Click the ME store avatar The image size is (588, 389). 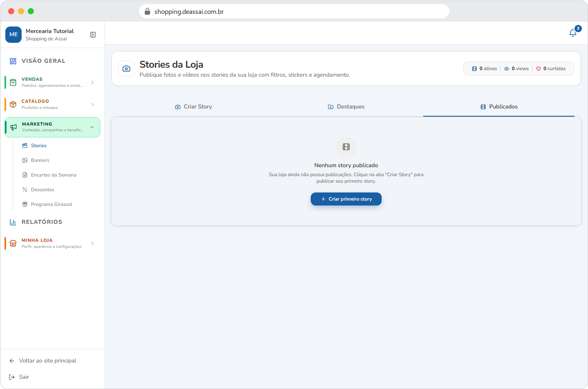click(x=13, y=35)
